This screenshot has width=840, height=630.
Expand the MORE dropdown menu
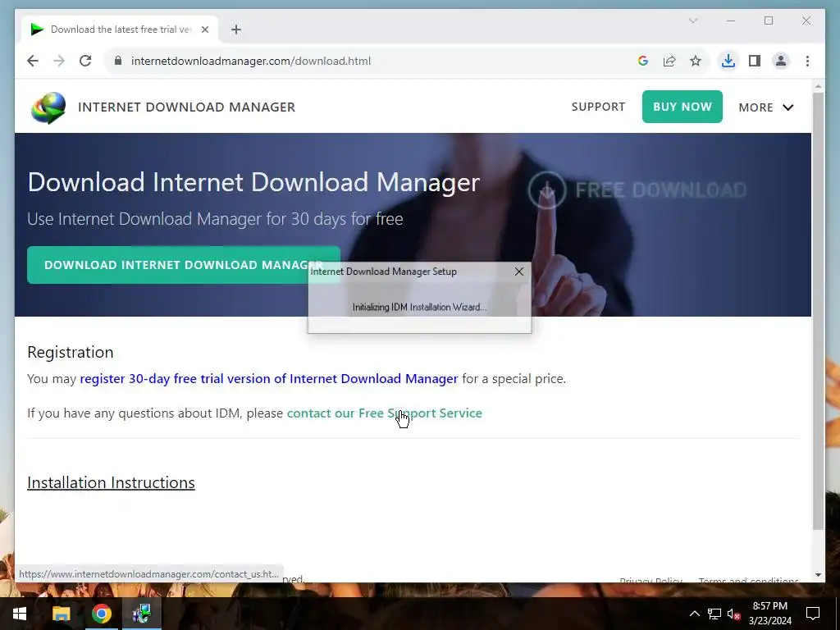[766, 107]
